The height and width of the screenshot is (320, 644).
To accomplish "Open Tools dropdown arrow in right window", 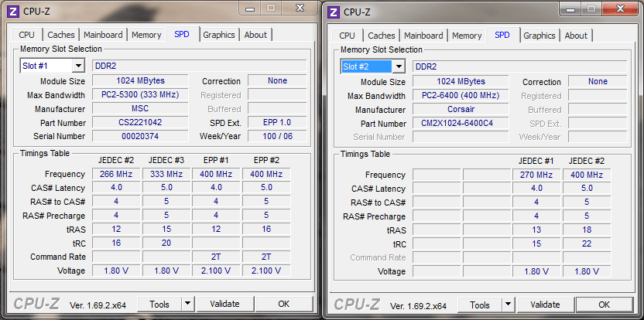I will (x=508, y=305).
